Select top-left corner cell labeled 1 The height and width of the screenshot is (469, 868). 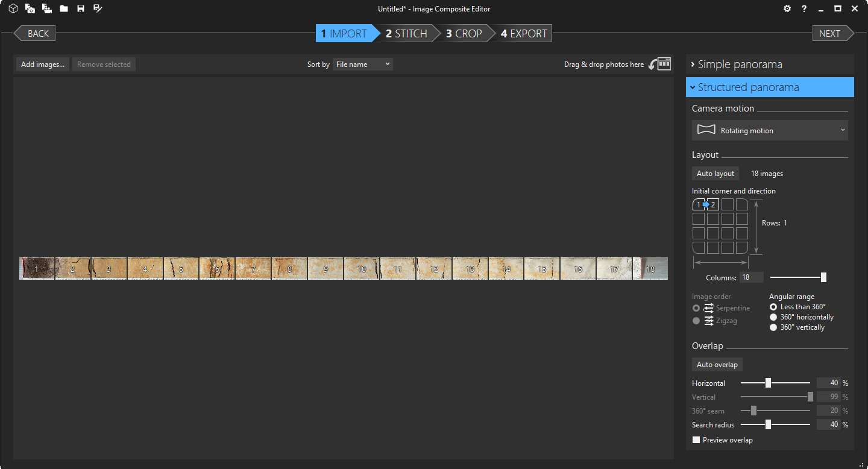[699, 204]
